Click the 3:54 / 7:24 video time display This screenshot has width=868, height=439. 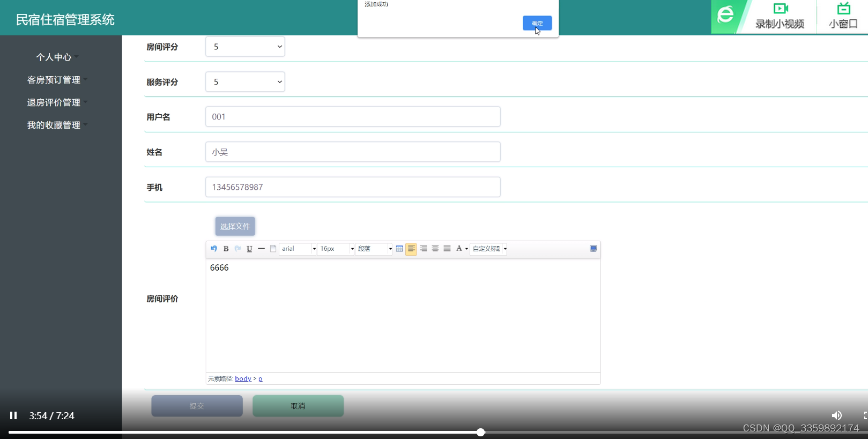(51, 415)
